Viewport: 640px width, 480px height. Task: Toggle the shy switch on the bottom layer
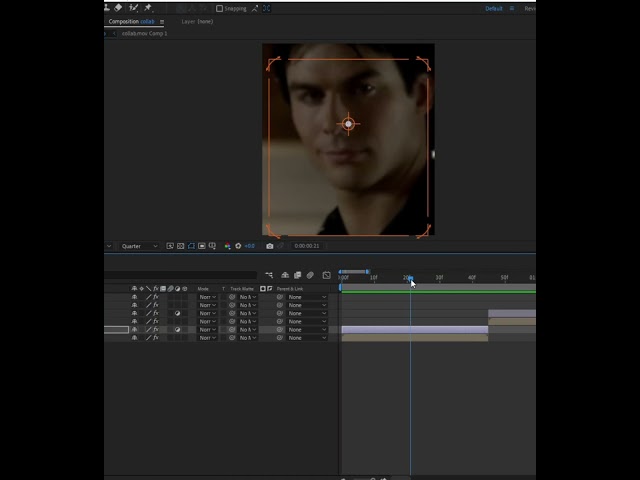(x=134, y=338)
